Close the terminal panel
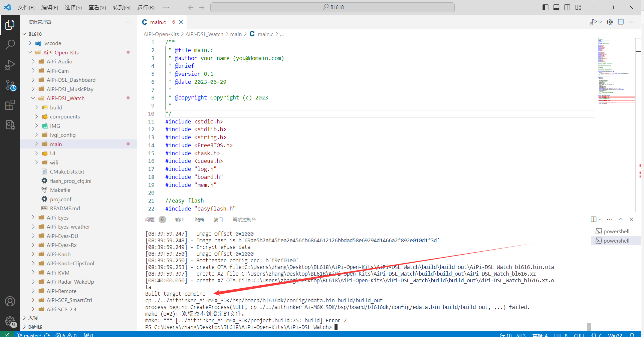This screenshot has width=644, height=337. 631,219
